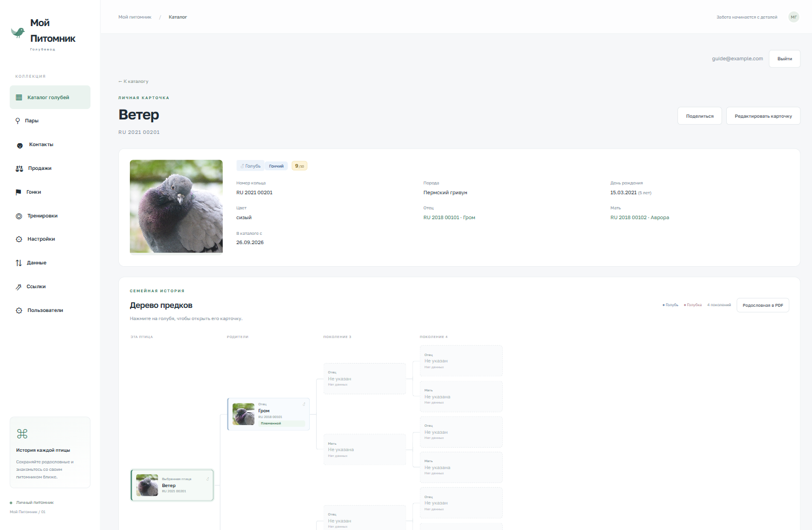Image resolution: width=812 pixels, height=530 pixels.
Task: Click the 9/10 rating badge
Action: point(299,166)
